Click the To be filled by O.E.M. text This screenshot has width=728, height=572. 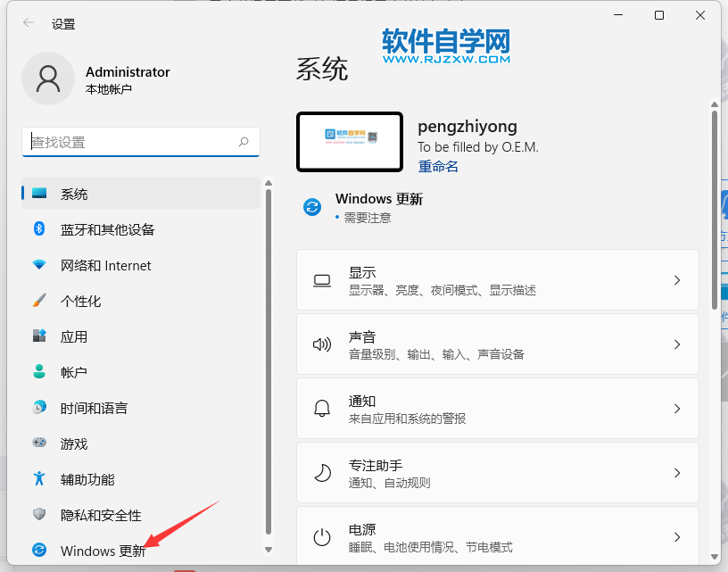478,147
